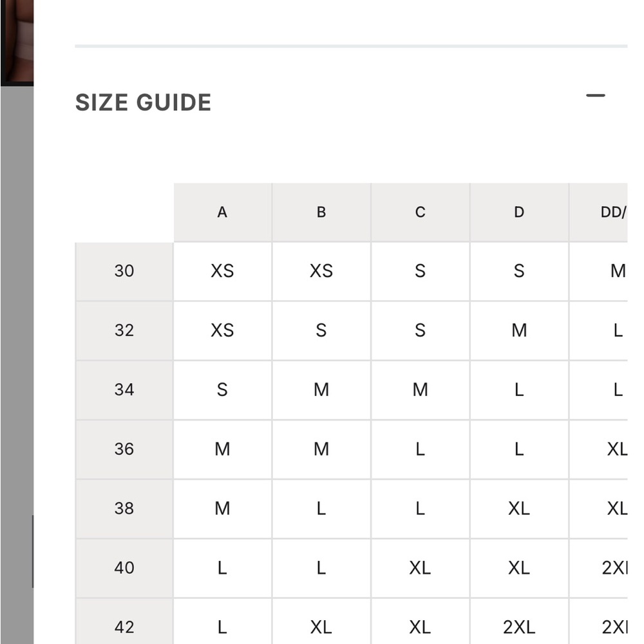
Task: Click the vertical scrollbar handle on left edge
Action: point(33,551)
